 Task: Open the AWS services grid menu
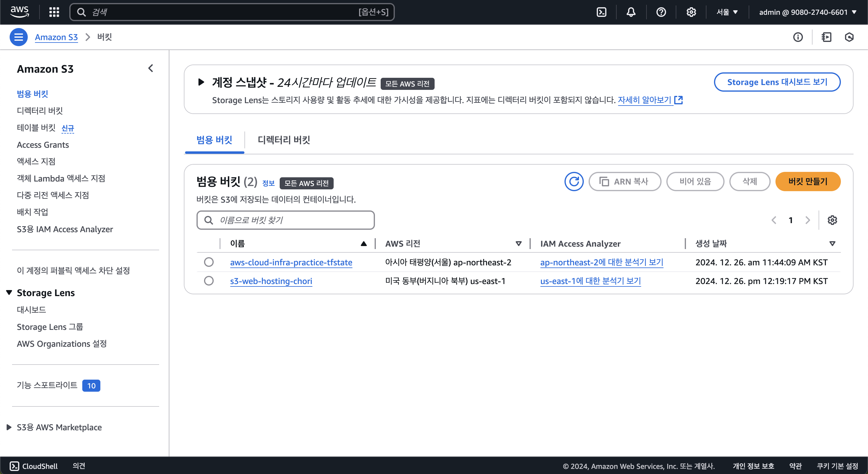coord(54,12)
